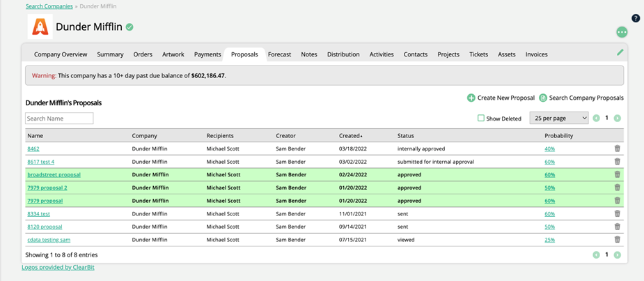
Task: Trash the 7979 proposal dated 01/20/2022 at 60%
Action: tap(617, 200)
